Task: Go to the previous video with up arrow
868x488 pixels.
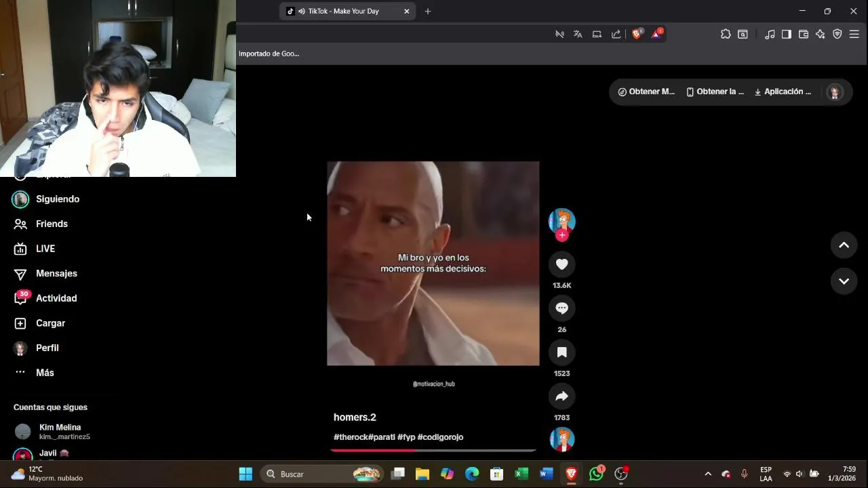Action: click(844, 245)
